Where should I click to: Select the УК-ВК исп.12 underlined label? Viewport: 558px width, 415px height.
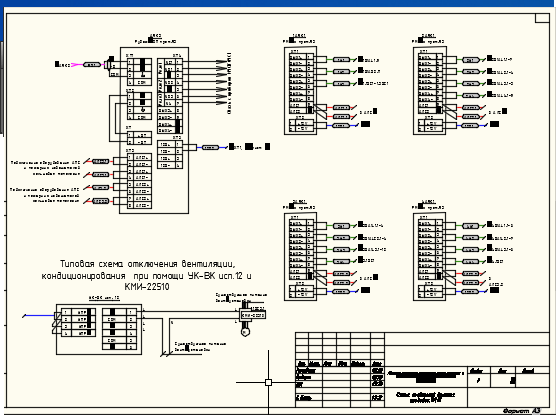pos(104,298)
